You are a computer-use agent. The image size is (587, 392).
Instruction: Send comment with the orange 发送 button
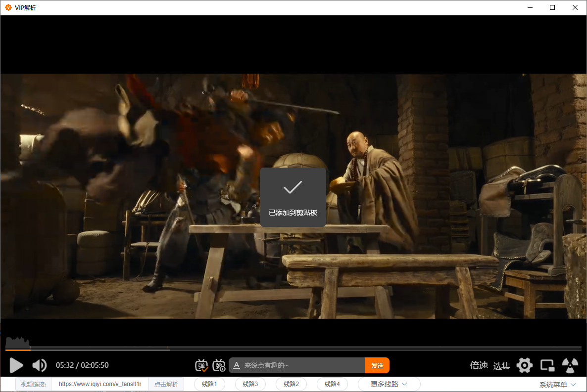(377, 365)
